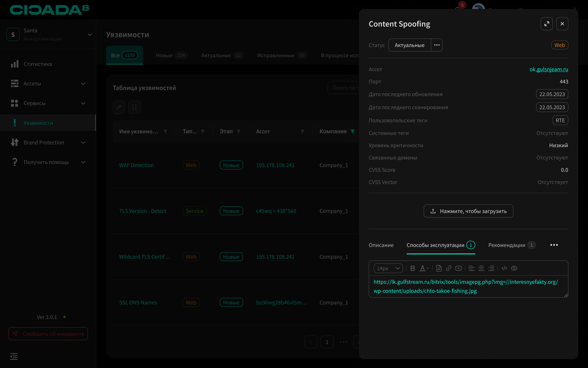The height and width of the screenshot is (368, 588).
Task: Switch to the Описание tab
Action: tap(381, 245)
